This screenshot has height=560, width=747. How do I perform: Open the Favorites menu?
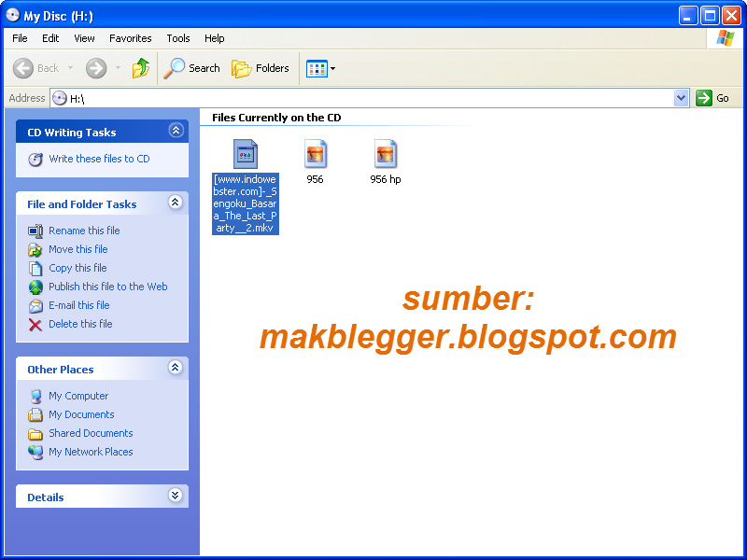[130, 38]
